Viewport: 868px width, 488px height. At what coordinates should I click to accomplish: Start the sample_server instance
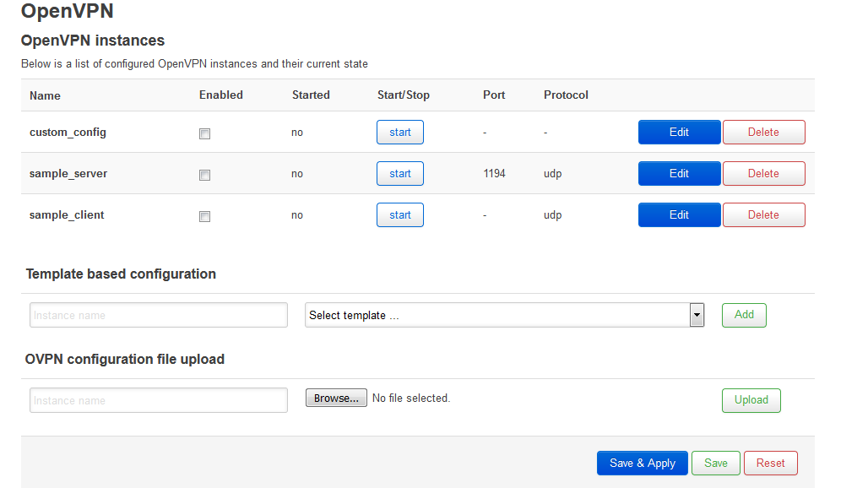tap(400, 174)
